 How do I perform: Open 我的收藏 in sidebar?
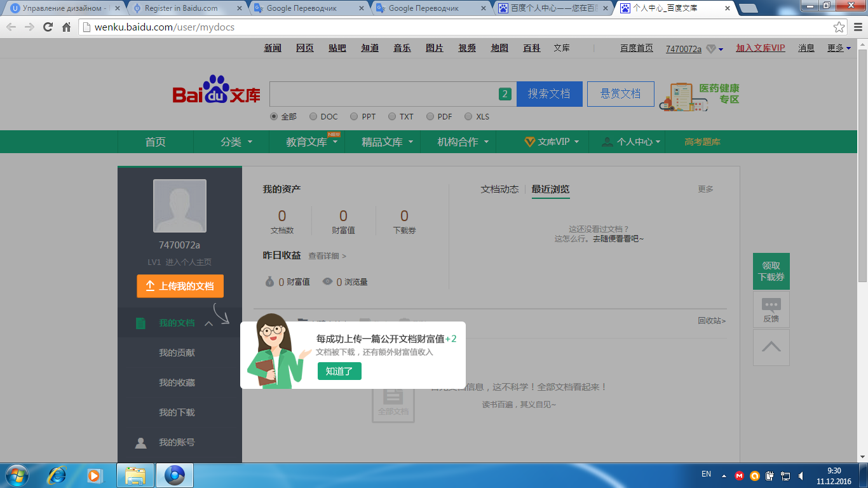(x=177, y=383)
